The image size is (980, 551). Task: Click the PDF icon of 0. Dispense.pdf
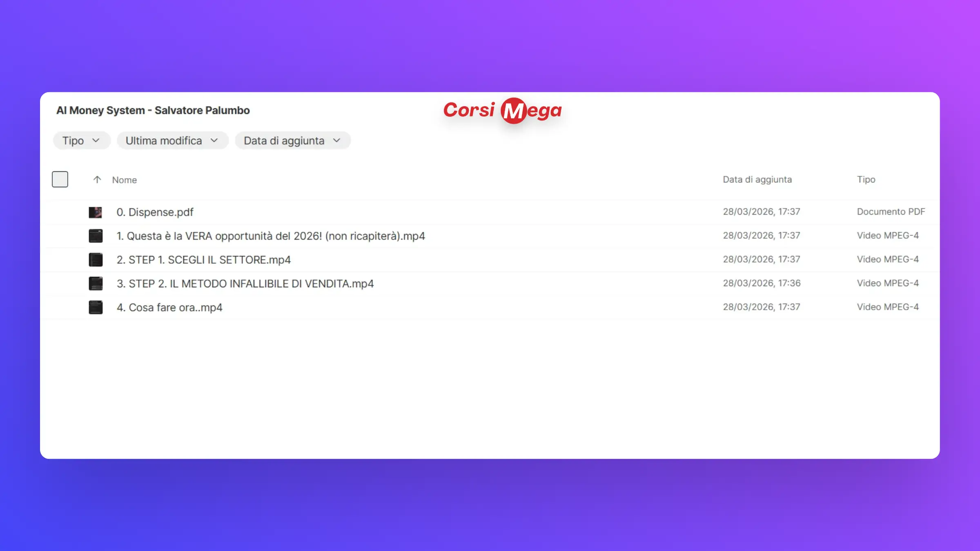pos(96,212)
